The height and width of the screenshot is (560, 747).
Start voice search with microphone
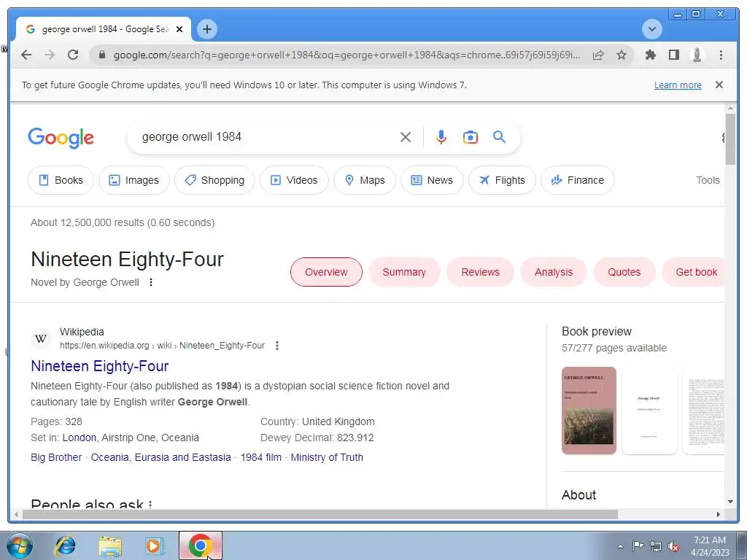[441, 137]
